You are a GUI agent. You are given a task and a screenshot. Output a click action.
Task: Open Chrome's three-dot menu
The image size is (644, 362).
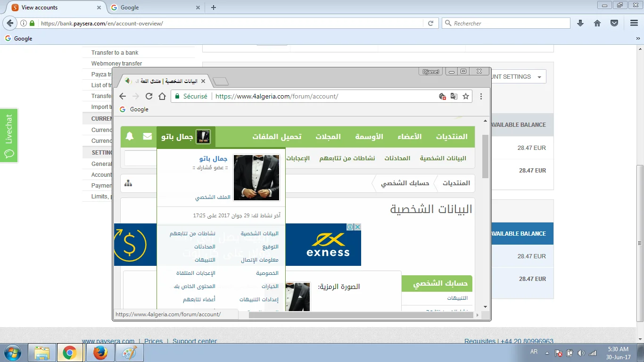(481, 96)
